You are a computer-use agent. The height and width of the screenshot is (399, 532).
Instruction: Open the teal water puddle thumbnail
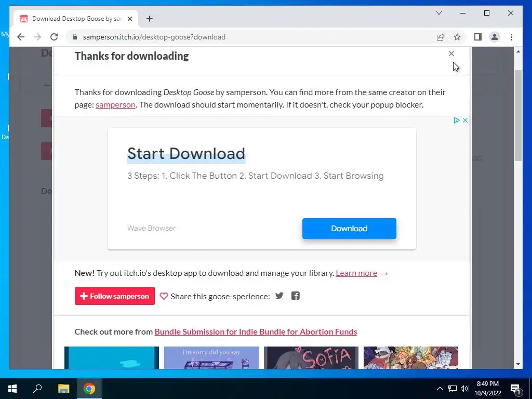click(x=112, y=357)
